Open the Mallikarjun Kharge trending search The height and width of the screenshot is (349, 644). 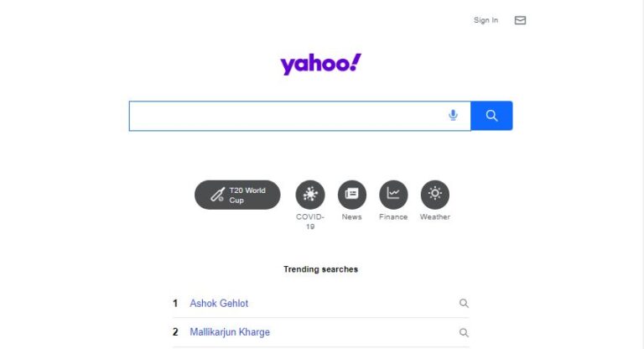tap(230, 332)
